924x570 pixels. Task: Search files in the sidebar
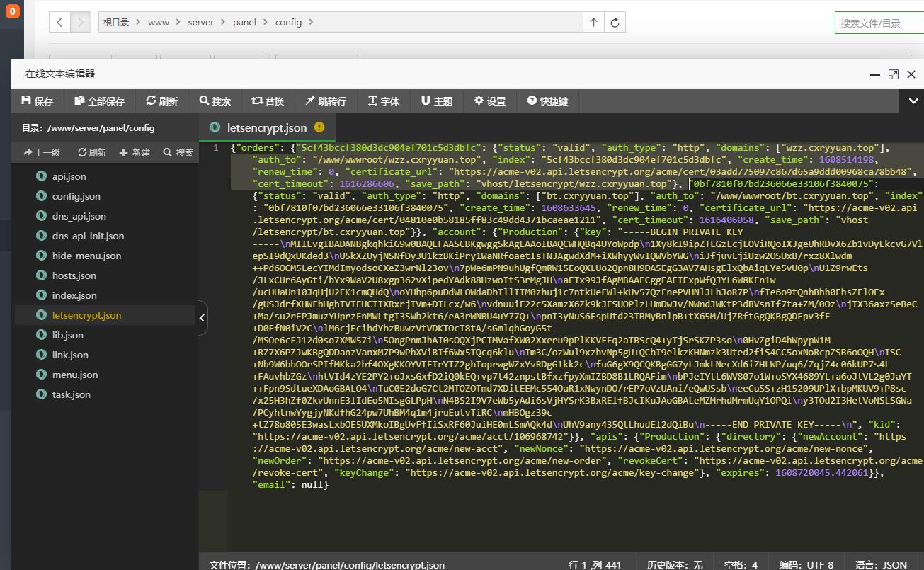pos(178,152)
